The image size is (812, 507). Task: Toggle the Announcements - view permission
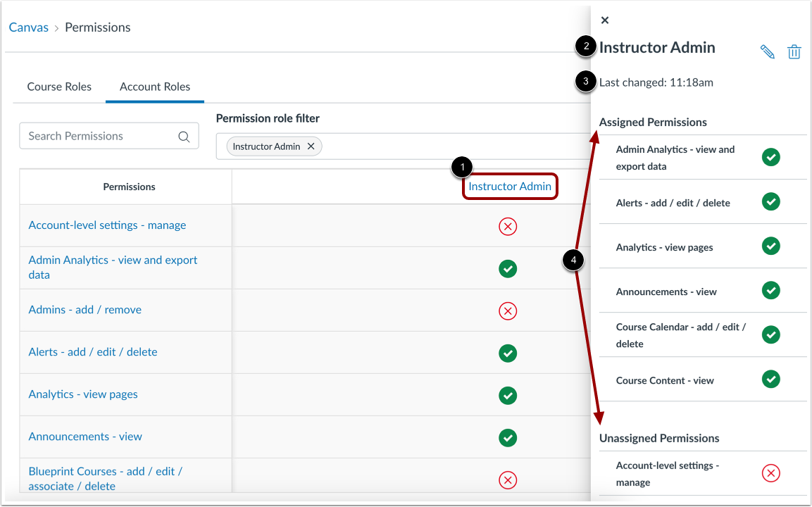508,437
